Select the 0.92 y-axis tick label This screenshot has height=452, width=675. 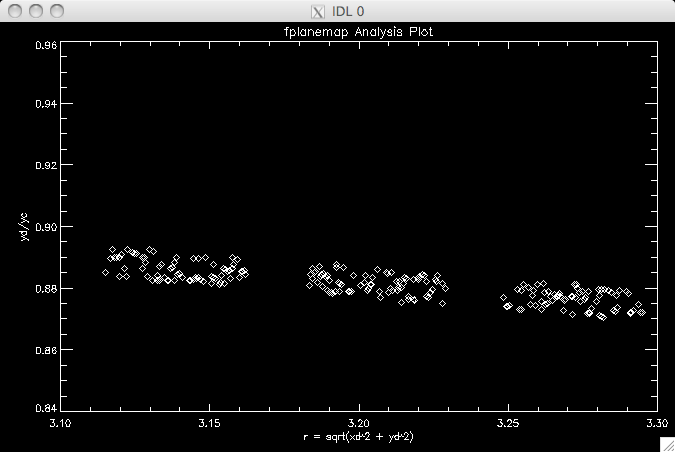click(43, 165)
